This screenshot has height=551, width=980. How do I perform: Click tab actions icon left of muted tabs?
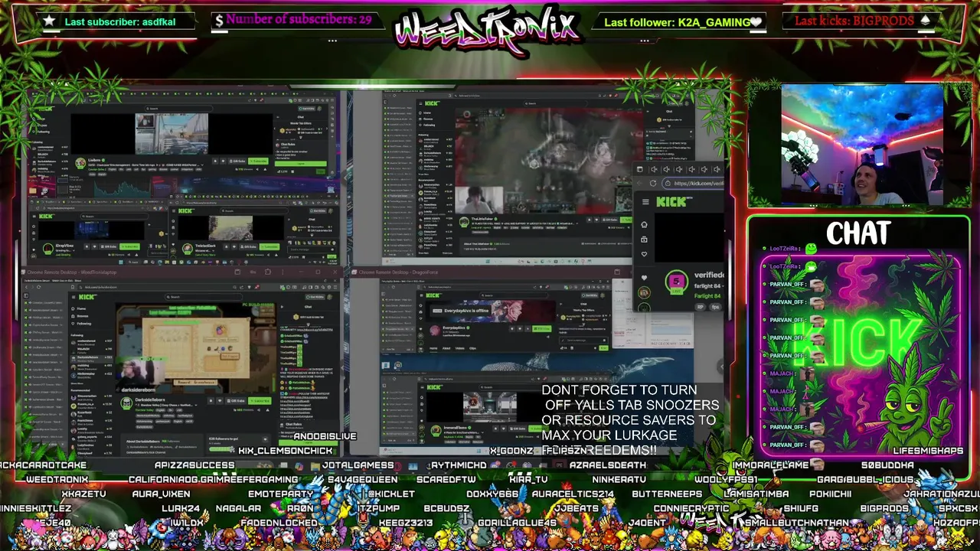[x=640, y=169]
